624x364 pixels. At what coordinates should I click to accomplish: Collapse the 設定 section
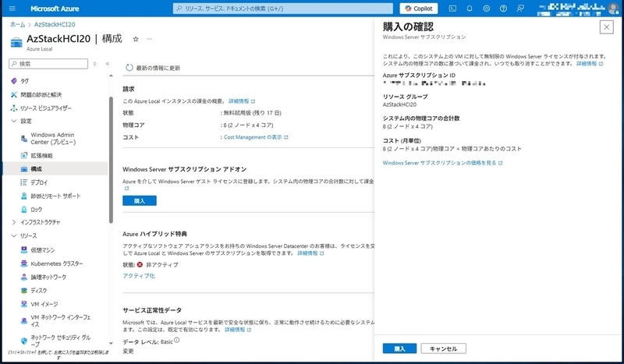click(14, 121)
